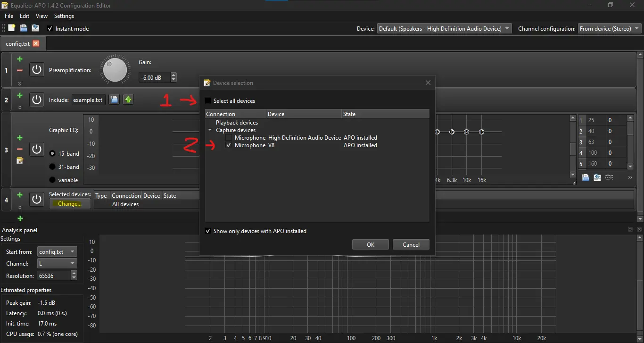Cancel the Device selection dialog
Image resolution: width=644 pixels, height=343 pixels.
411,244
